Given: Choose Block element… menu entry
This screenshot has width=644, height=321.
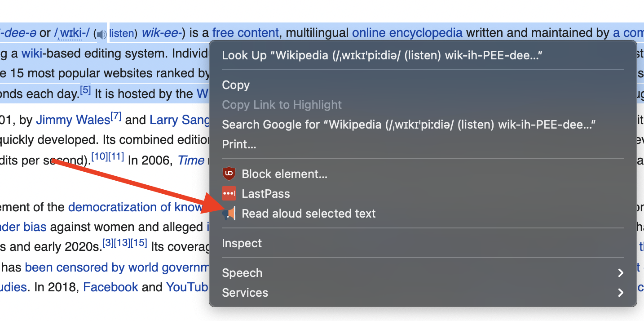Looking at the screenshot, I should click(x=423, y=174).
